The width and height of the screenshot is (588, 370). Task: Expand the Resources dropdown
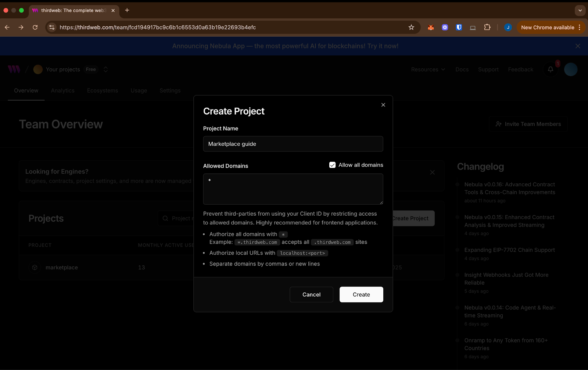[427, 69]
